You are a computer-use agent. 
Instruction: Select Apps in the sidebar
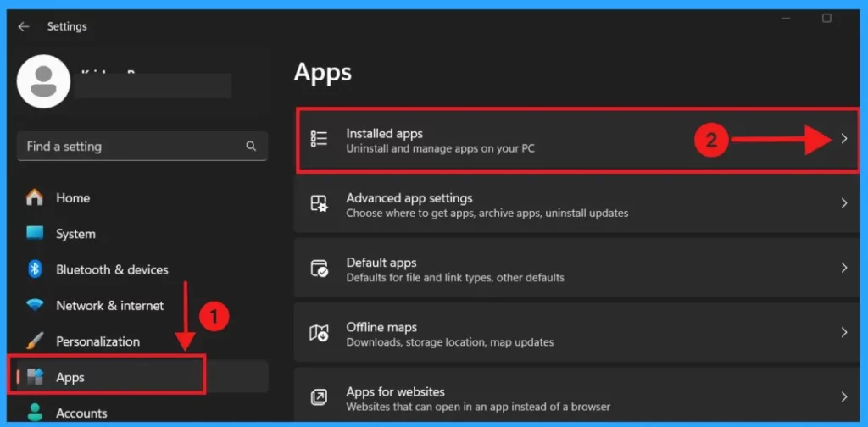[x=70, y=377]
